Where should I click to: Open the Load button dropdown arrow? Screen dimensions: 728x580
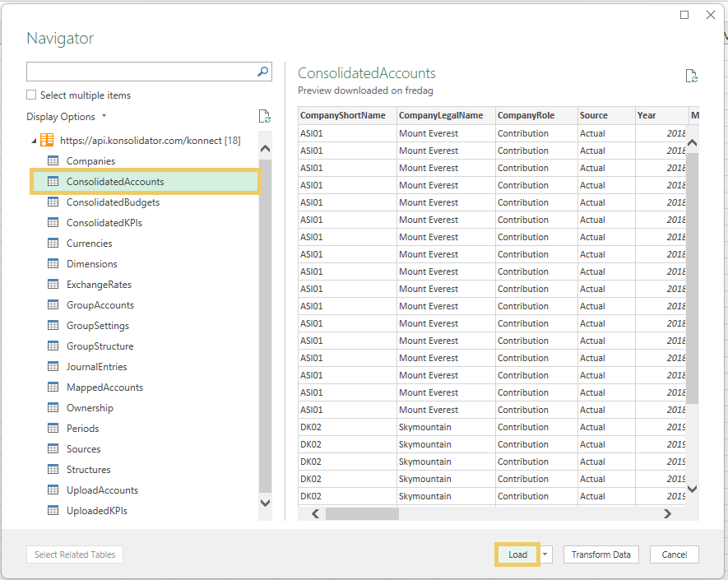coord(545,554)
